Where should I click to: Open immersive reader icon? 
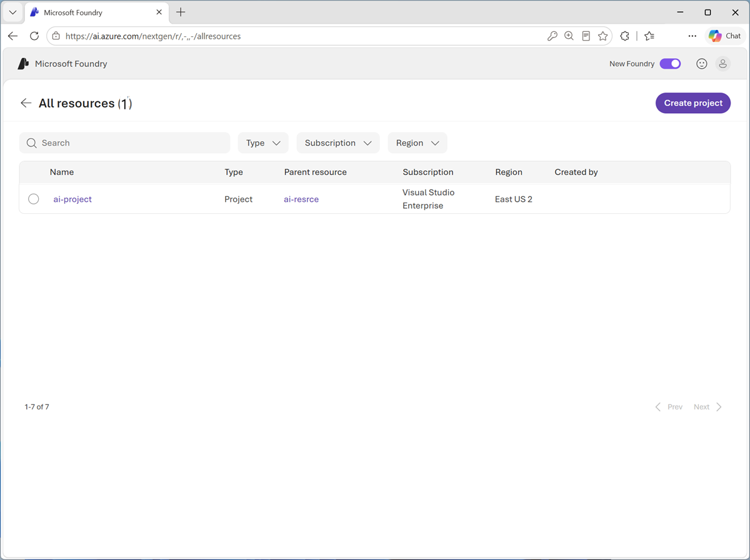click(586, 36)
